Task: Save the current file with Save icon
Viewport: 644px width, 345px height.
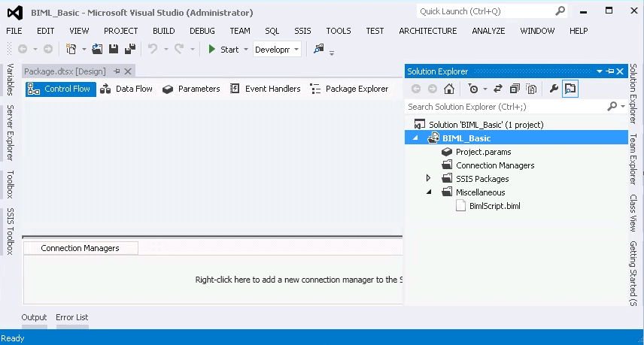Action: pyautogui.click(x=114, y=49)
